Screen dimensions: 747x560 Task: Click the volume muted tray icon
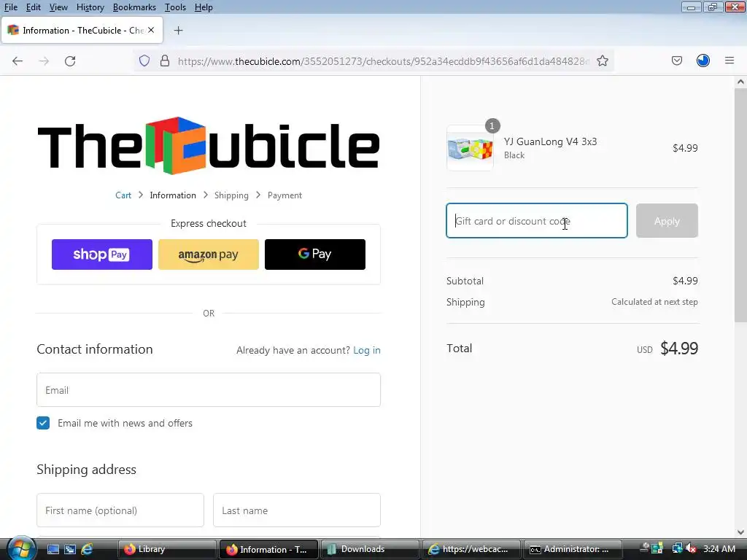(x=692, y=548)
